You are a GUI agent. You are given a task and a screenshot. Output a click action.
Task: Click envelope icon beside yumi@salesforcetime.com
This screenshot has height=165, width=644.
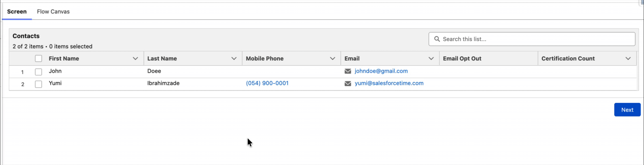click(x=348, y=83)
